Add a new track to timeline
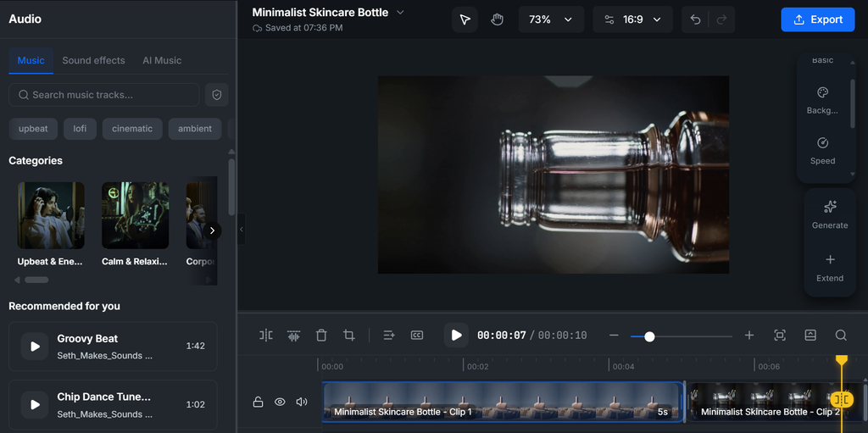Image resolution: width=868 pixels, height=433 pixels. coord(389,335)
